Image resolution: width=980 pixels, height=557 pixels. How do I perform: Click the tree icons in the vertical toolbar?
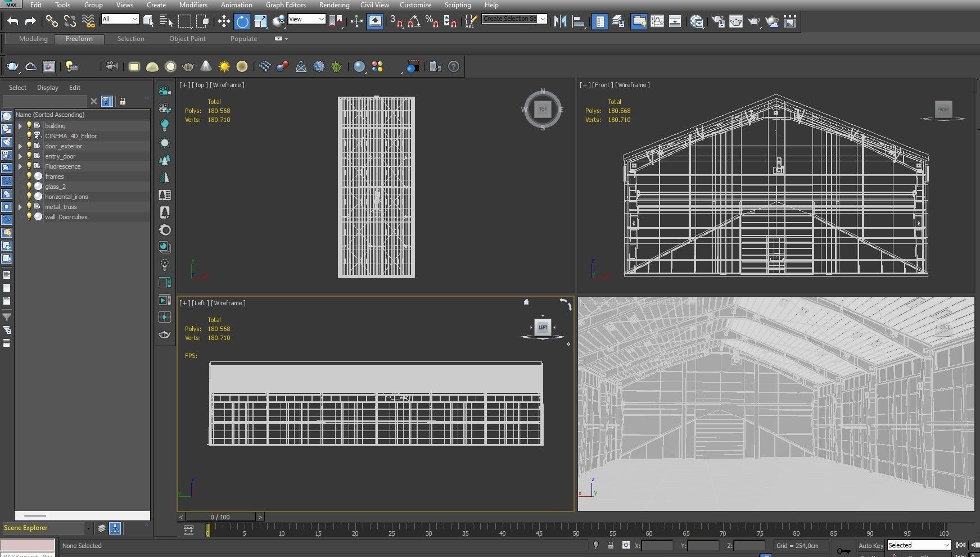click(165, 160)
